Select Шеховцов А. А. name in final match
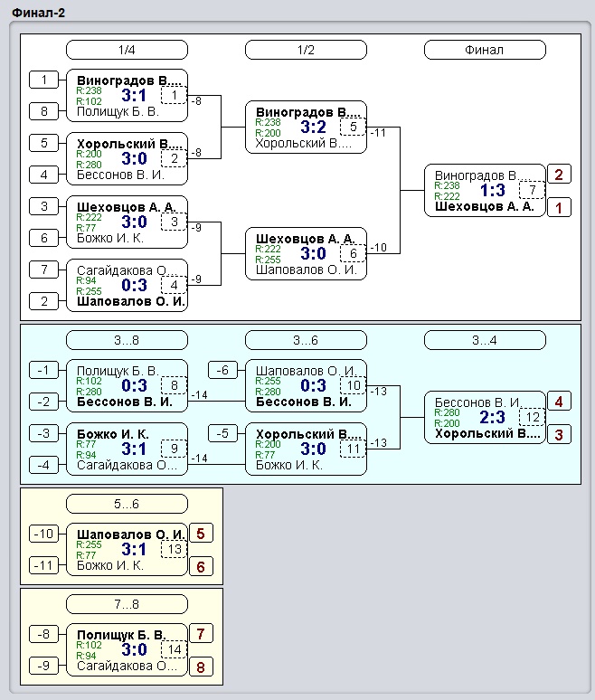Image resolution: width=595 pixels, height=700 pixels. coord(485,207)
